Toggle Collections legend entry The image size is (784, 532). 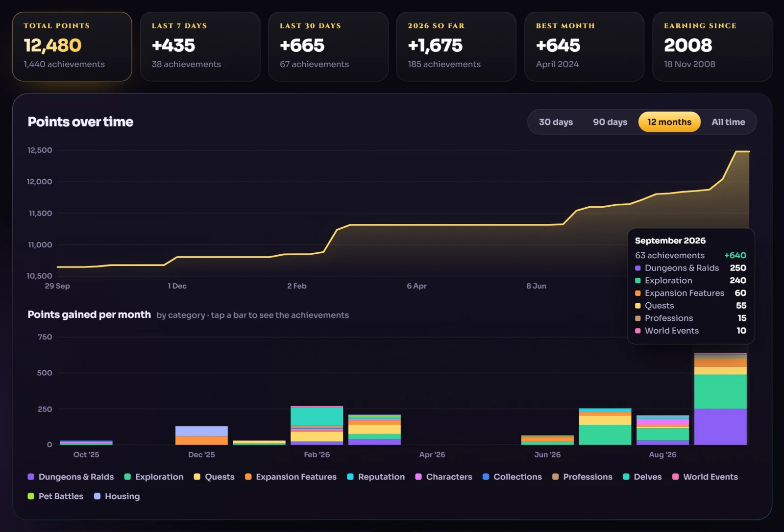coord(512,477)
